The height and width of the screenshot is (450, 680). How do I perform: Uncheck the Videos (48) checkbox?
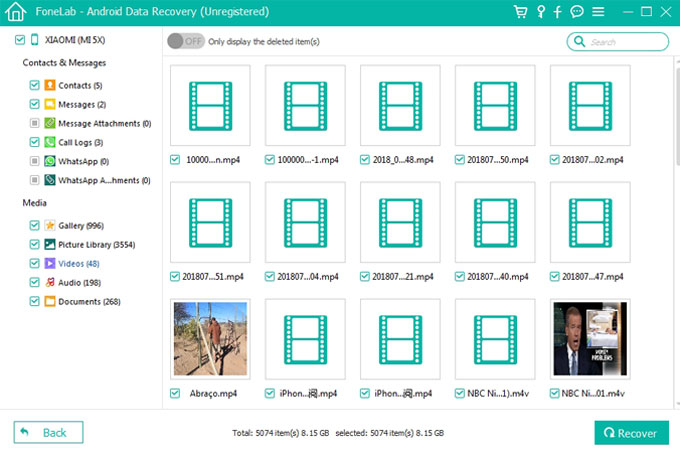[34, 263]
